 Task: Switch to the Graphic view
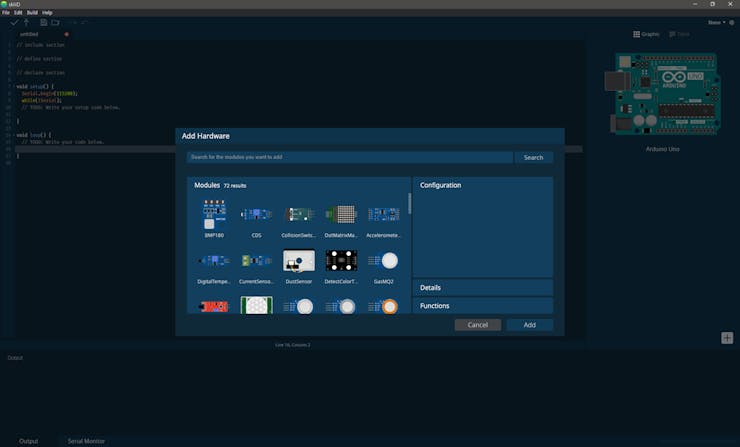[x=646, y=34]
